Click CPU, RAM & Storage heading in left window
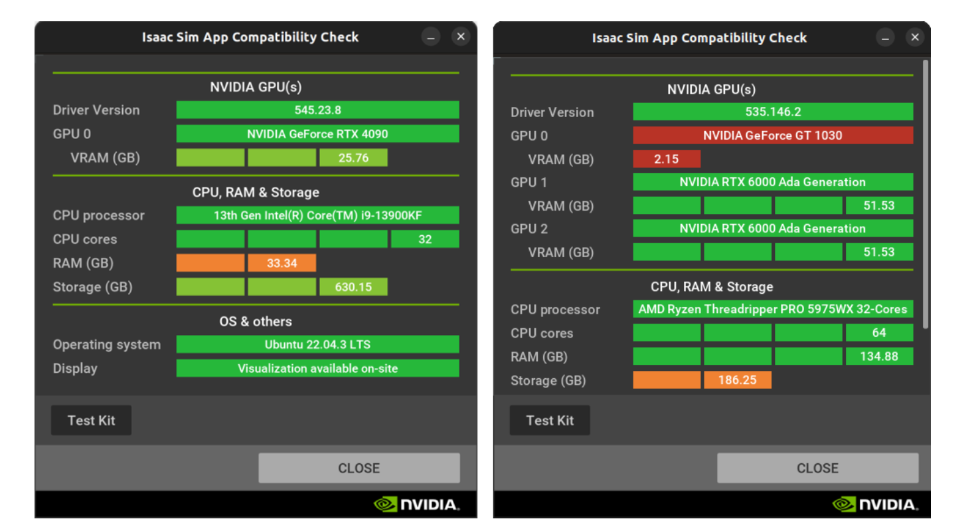This screenshot has width=980, height=527. 256,192
